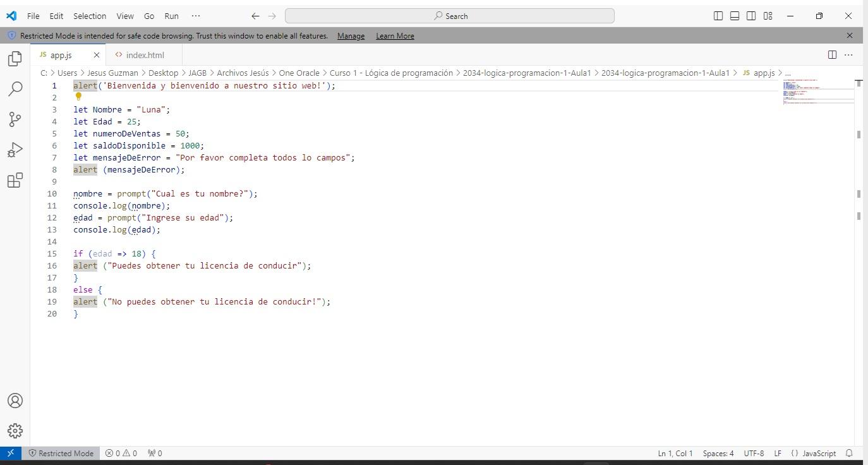
Task: Customize layout from the title bar icon
Action: pyautogui.click(x=768, y=16)
